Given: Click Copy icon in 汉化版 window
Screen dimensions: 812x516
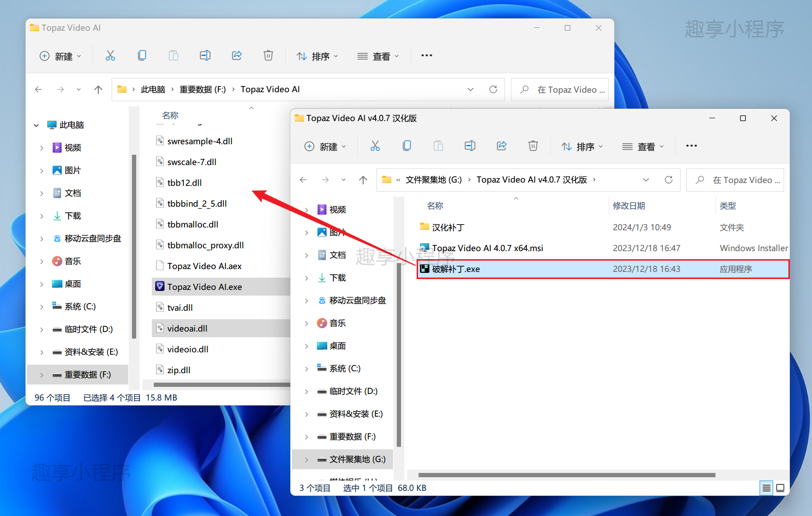Looking at the screenshot, I should [x=407, y=146].
